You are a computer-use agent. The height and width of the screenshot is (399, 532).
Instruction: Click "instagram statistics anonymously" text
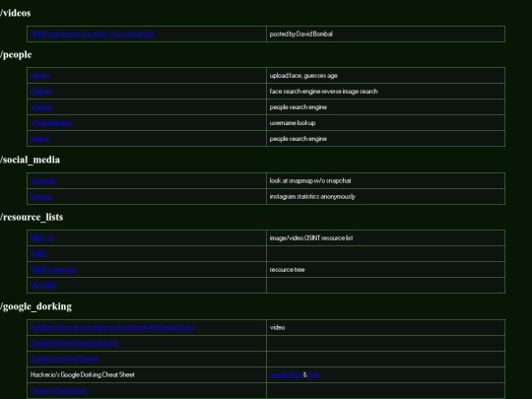point(312,197)
